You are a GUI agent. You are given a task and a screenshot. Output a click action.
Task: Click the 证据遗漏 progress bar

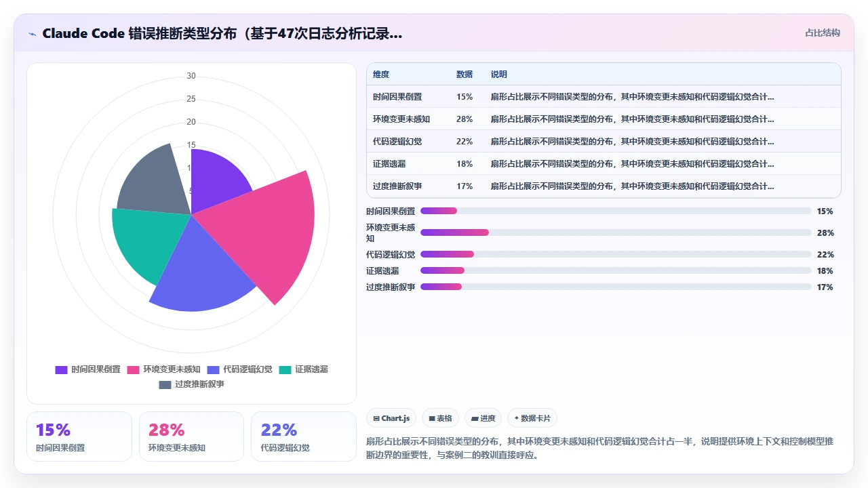[x=616, y=270]
